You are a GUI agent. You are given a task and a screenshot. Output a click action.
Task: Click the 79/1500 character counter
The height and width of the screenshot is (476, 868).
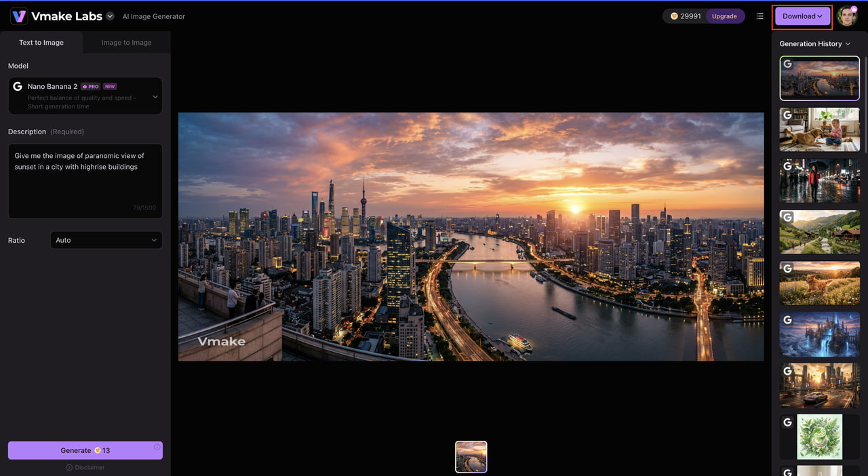click(x=144, y=207)
